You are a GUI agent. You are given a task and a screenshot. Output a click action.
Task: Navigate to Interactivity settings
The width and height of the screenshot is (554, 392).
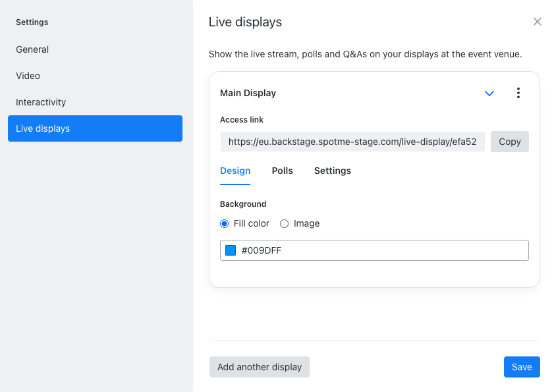[40, 101]
